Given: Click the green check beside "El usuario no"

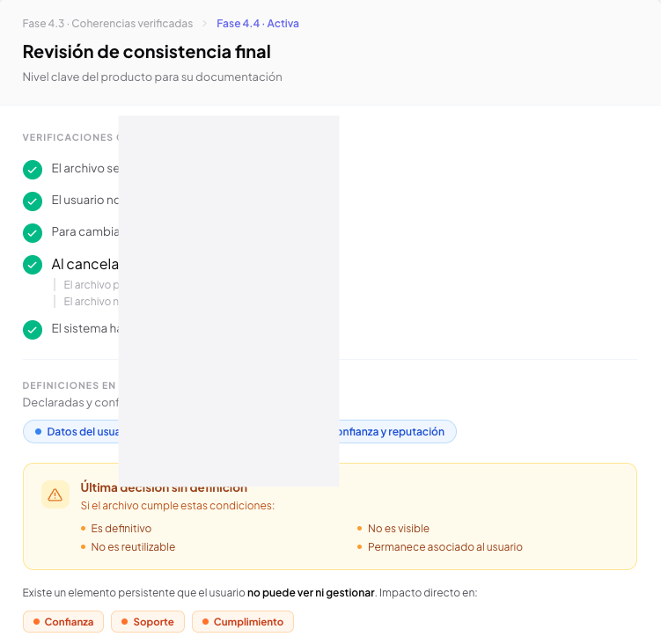Looking at the screenshot, I should coord(33,201).
